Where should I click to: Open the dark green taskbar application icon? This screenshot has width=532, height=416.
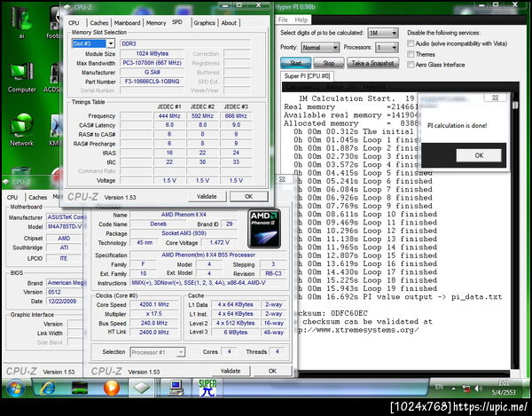point(80,389)
